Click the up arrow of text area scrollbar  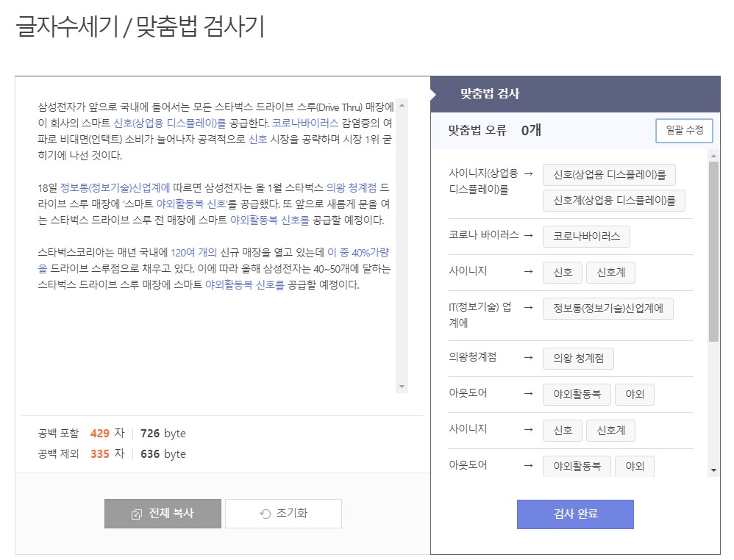(402, 106)
